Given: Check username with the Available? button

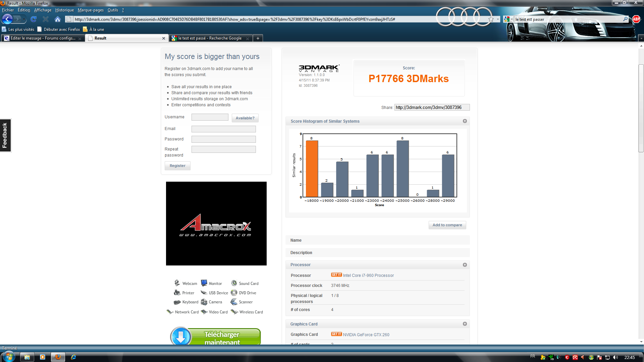Looking at the screenshot, I should [245, 118].
